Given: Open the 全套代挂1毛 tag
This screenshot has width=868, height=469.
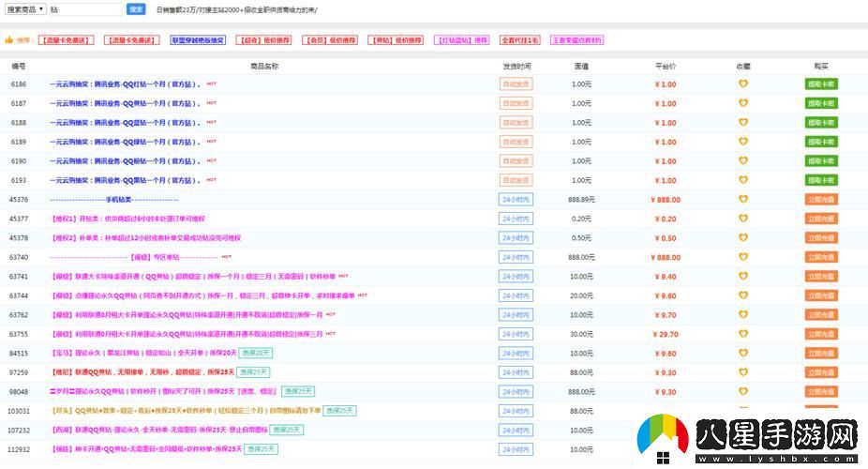Looking at the screenshot, I should [x=520, y=40].
